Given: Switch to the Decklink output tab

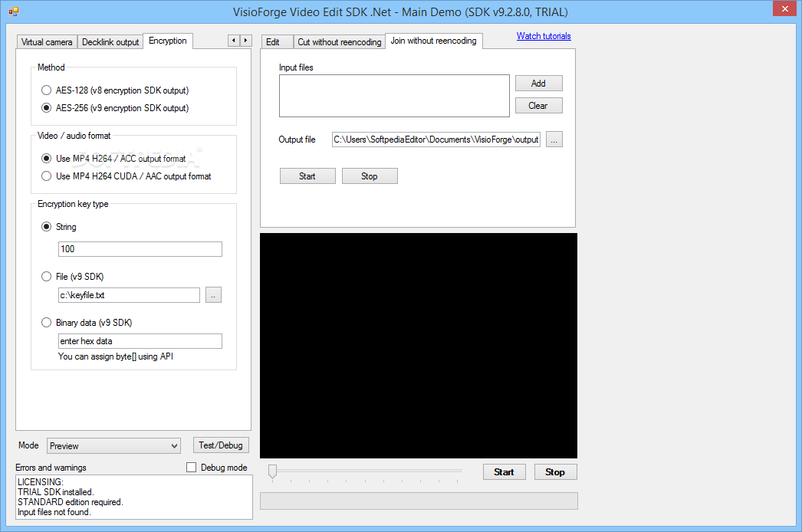Looking at the screenshot, I should (110, 42).
